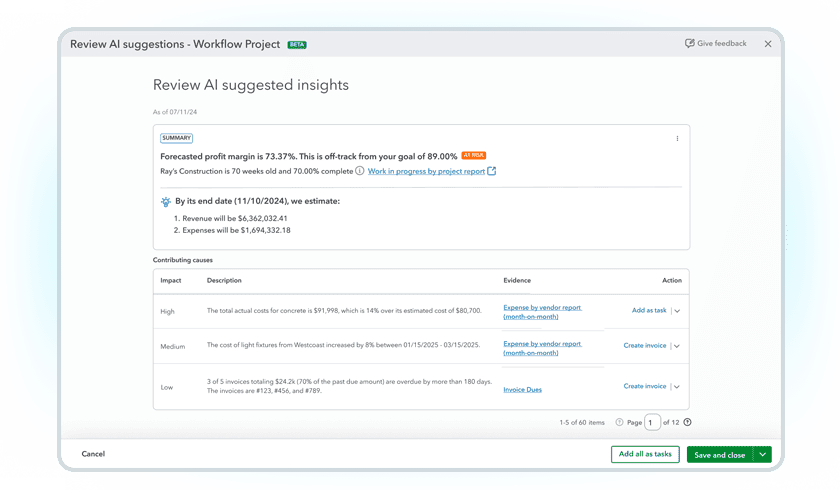Click the concrete costs description text
Viewport: 840px width, 490px height.
coord(344,311)
